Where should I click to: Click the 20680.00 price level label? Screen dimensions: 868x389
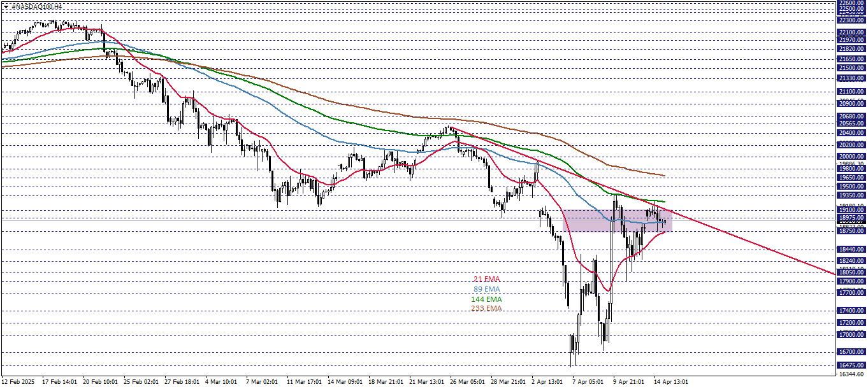852,117
